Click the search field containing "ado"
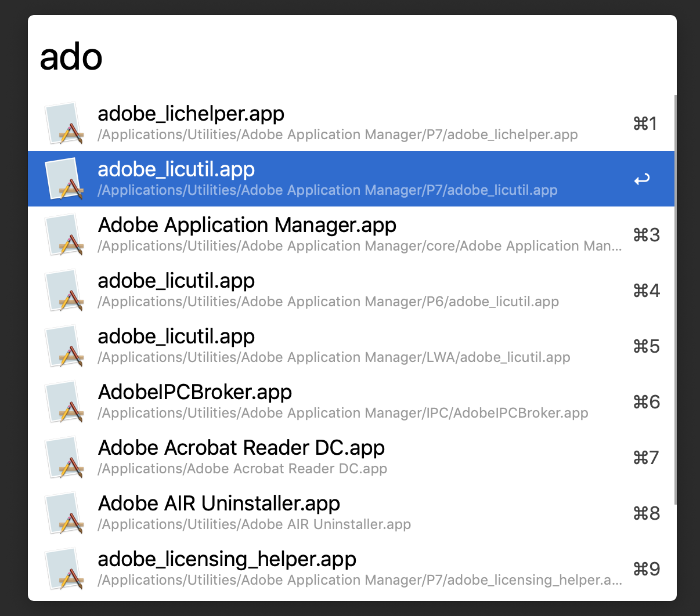This screenshot has height=616, width=700. [x=348, y=57]
